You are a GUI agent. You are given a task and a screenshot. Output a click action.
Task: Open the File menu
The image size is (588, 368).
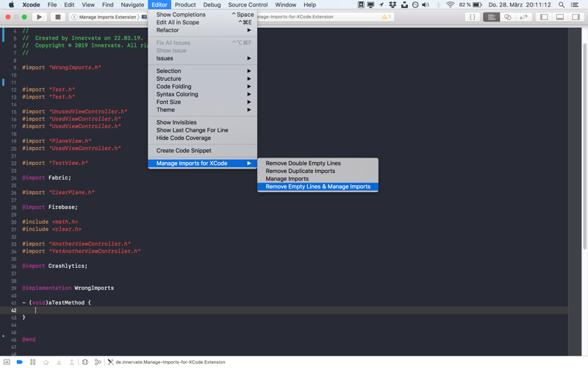pyautogui.click(x=52, y=5)
